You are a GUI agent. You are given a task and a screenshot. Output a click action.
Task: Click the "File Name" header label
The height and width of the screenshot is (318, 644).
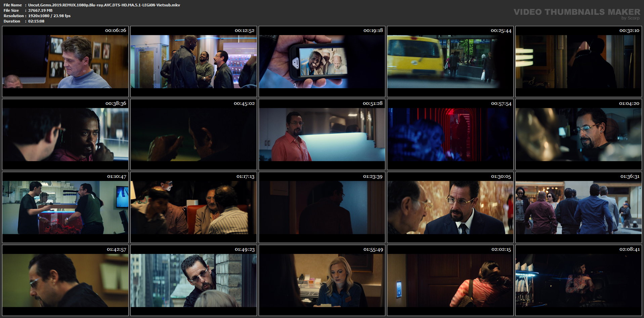pyautogui.click(x=13, y=5)
